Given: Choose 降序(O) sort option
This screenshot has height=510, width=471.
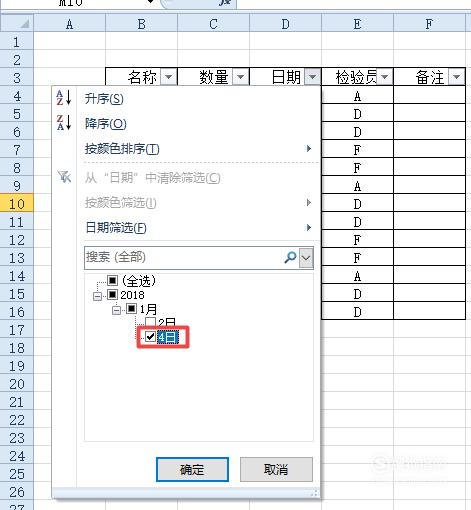Looking at the screenshot, I should [106, 124].
